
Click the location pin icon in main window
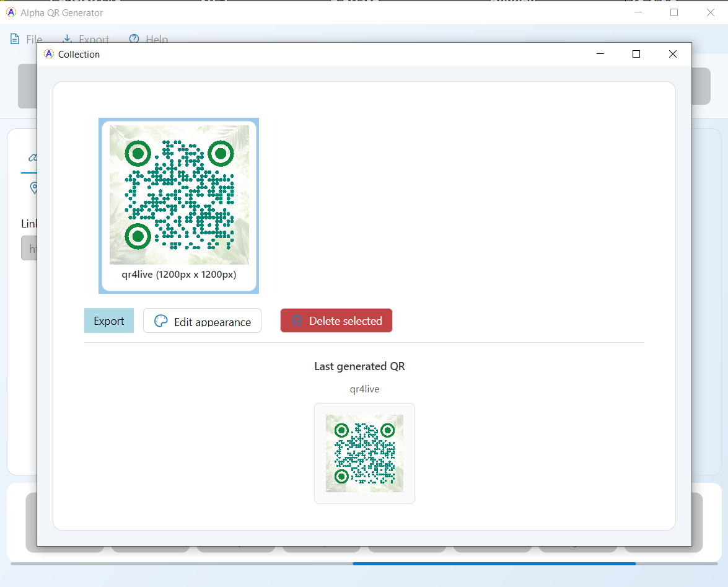(x=33, y=188)
